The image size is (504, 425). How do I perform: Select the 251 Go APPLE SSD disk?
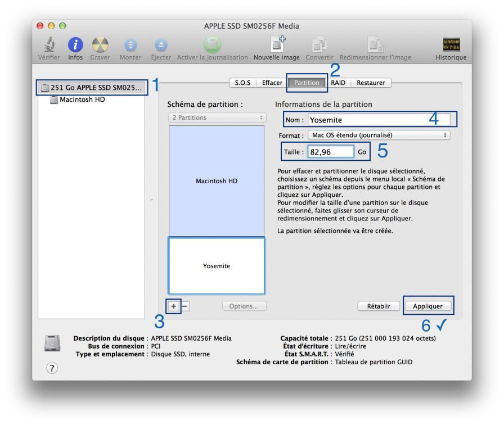92,87
